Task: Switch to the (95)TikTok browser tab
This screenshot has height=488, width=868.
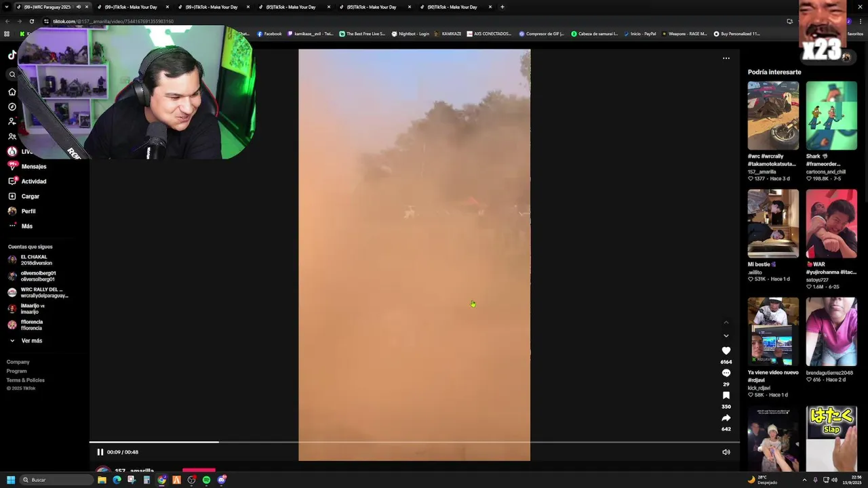Action: pyautogui.click(x=372, y=7)
